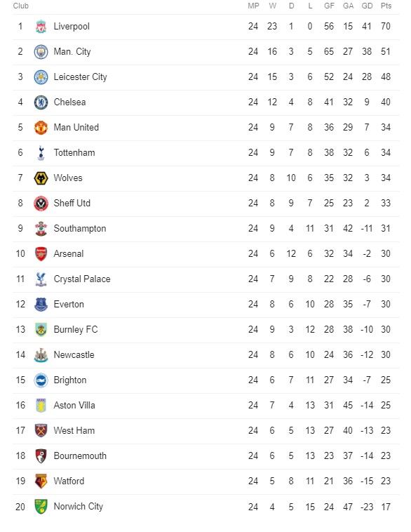Click the Arsenal cannon crest
The image size is (411, 532).
click(41, 254)
